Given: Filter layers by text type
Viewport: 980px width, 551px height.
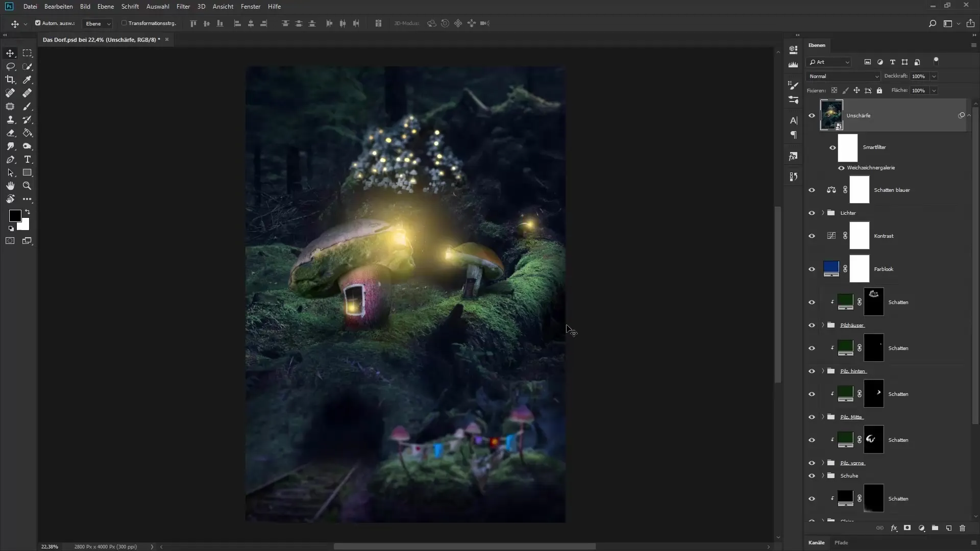Looking at the screenshot, I should [x=892, y=62].
